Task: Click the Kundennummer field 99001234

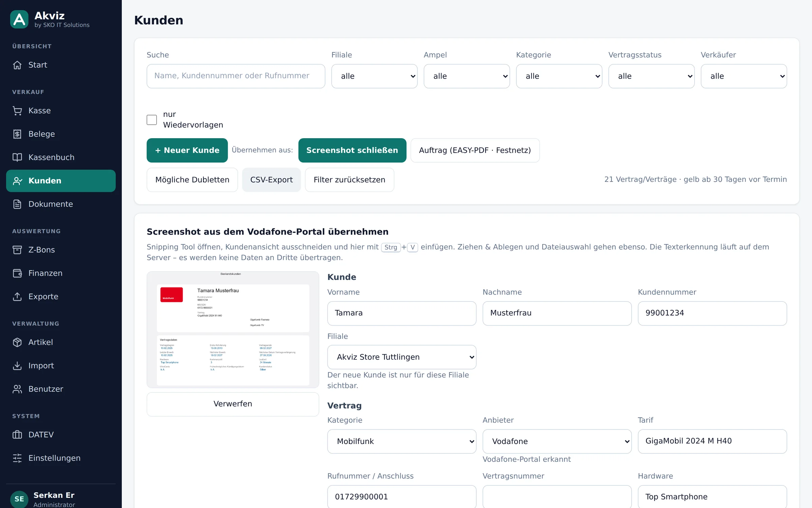Action: point(712,313)
